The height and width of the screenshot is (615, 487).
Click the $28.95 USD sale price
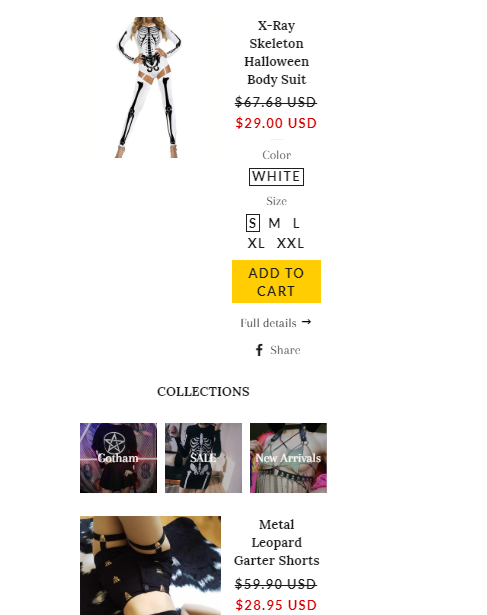(x=276, y=605)
